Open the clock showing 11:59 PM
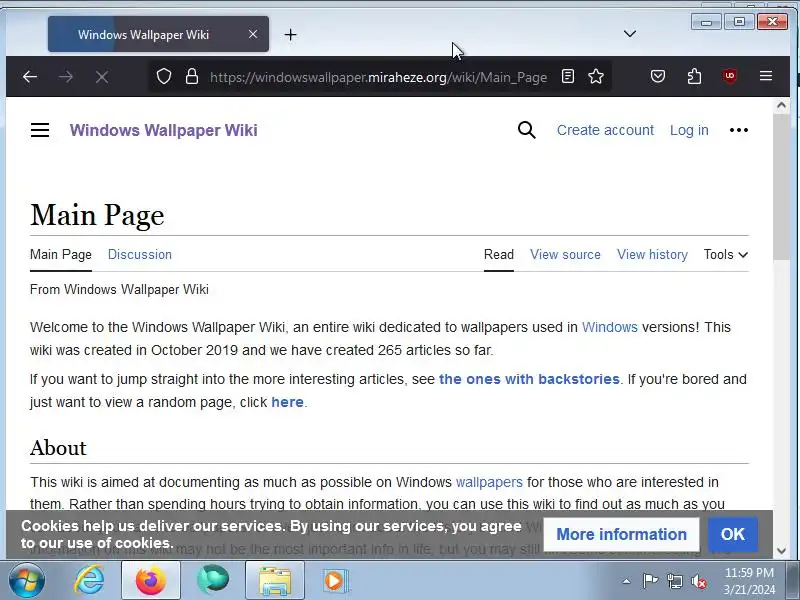 point(749,581)
